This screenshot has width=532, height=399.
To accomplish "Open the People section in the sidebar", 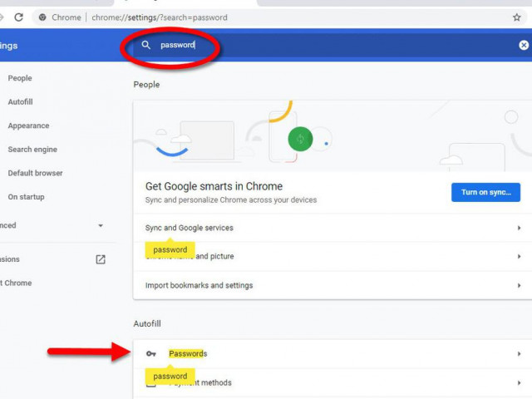I will pyautogui.click(x=20, y=78).
